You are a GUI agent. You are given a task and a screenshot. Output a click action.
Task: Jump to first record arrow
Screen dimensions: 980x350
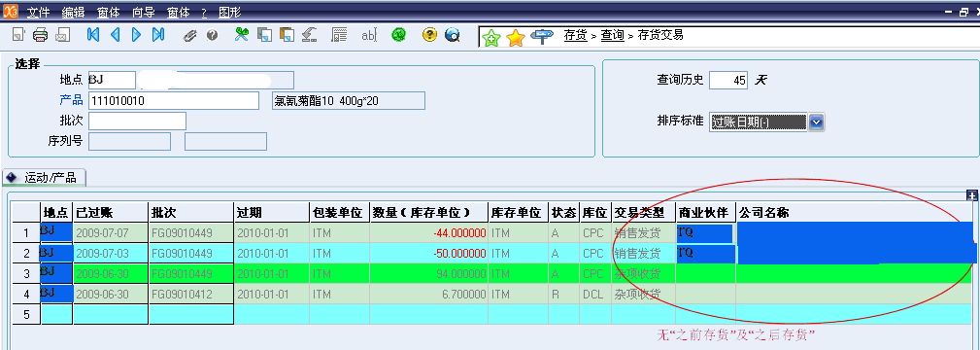pos(93,35)
